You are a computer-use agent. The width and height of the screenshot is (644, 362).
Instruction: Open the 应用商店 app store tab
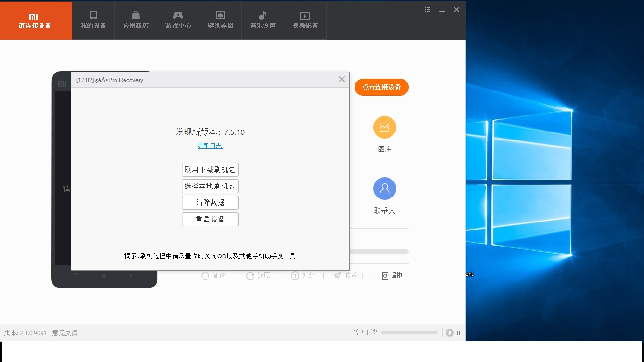click(x=136, y=20)
